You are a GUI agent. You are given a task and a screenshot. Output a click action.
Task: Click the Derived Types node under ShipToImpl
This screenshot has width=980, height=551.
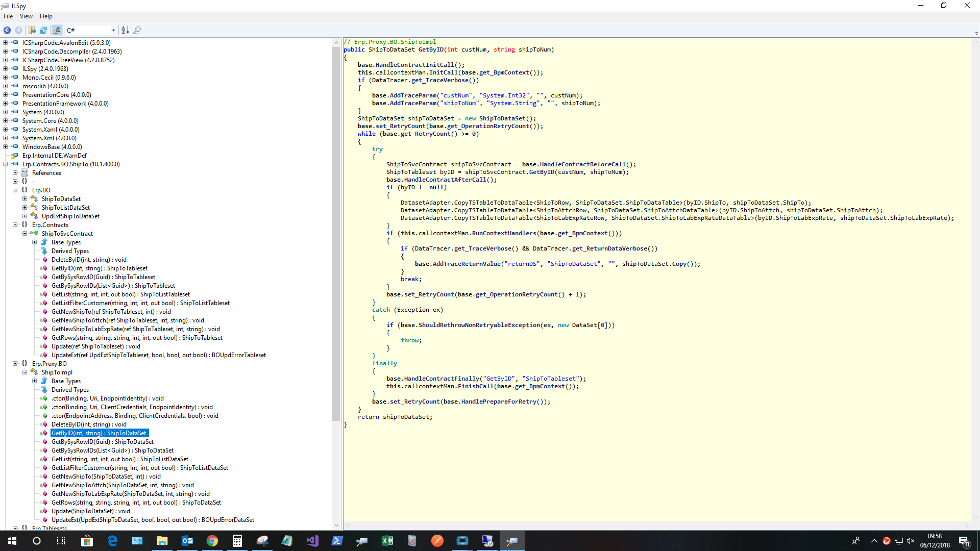pos(70,390)
